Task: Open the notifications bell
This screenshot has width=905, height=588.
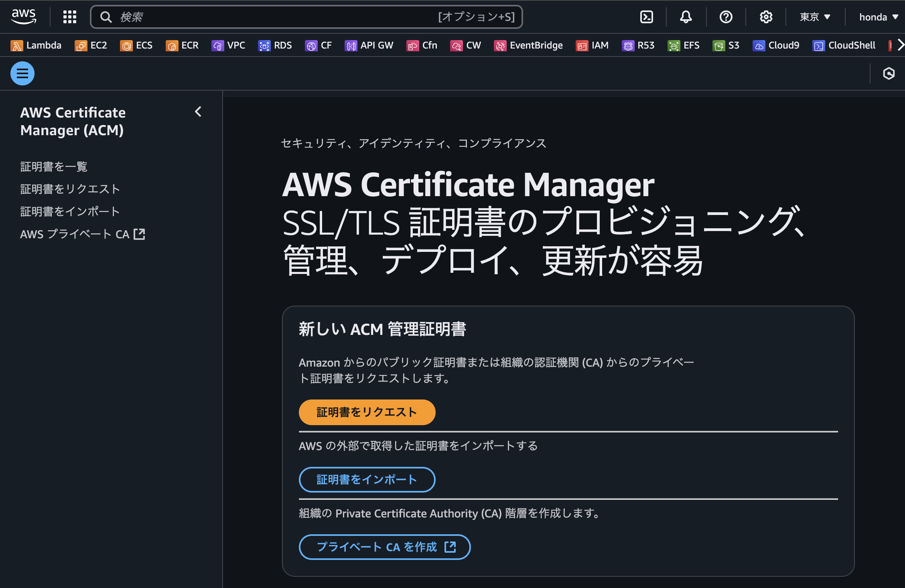Action: point(686,17)
